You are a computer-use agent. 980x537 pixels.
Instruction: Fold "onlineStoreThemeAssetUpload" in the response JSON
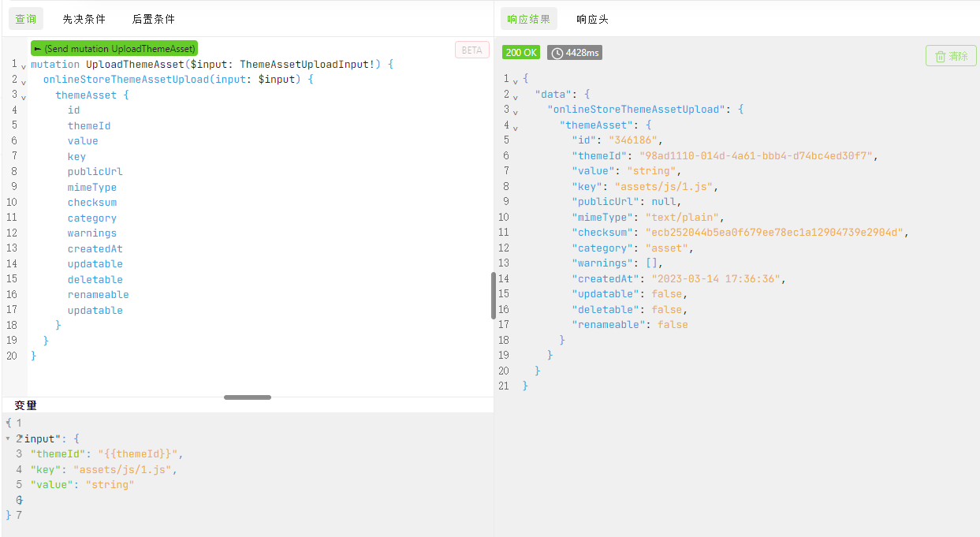point(515,111)
